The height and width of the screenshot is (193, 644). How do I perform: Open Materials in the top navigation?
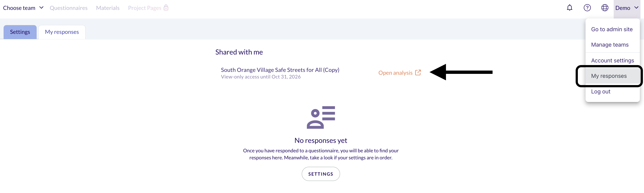[x=108, y=8]
